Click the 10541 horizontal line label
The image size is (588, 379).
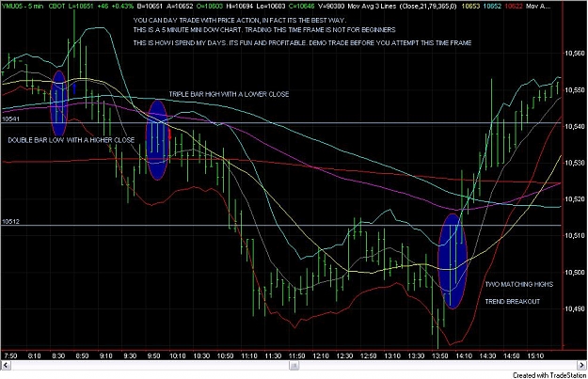[x=10, y=118]
